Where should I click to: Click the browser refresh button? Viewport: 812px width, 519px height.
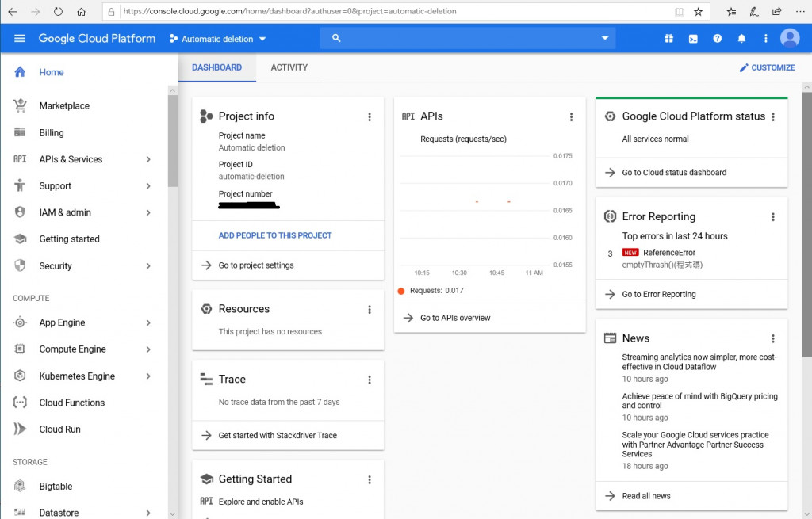coord(58,11)
